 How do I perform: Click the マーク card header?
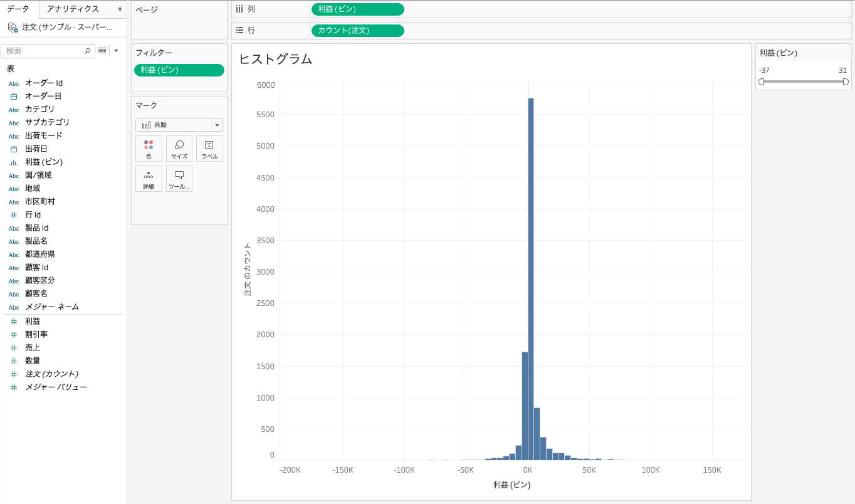(147, 105)
